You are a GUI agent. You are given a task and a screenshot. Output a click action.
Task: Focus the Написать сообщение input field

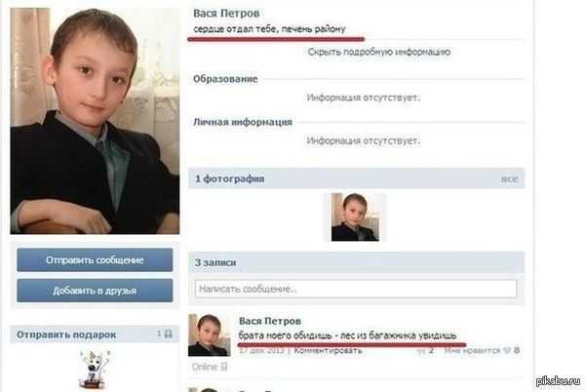356,289
